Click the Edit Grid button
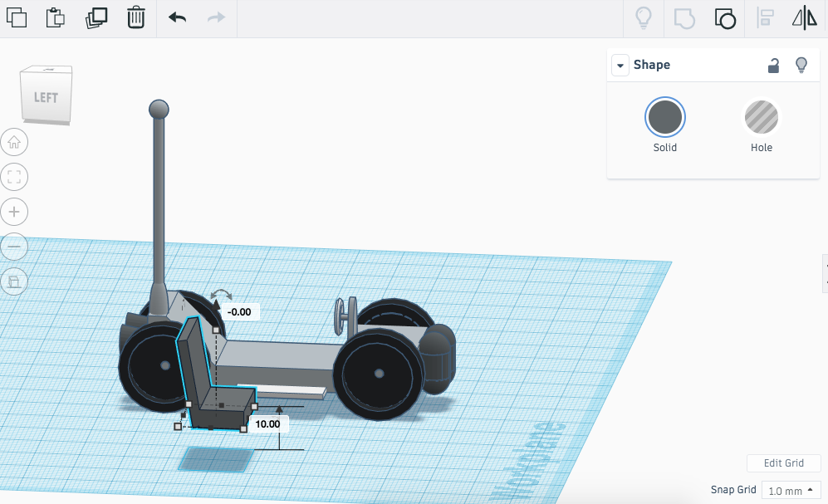Image resolution: width=828 pixels, height=504 pixels. point(784,462)
